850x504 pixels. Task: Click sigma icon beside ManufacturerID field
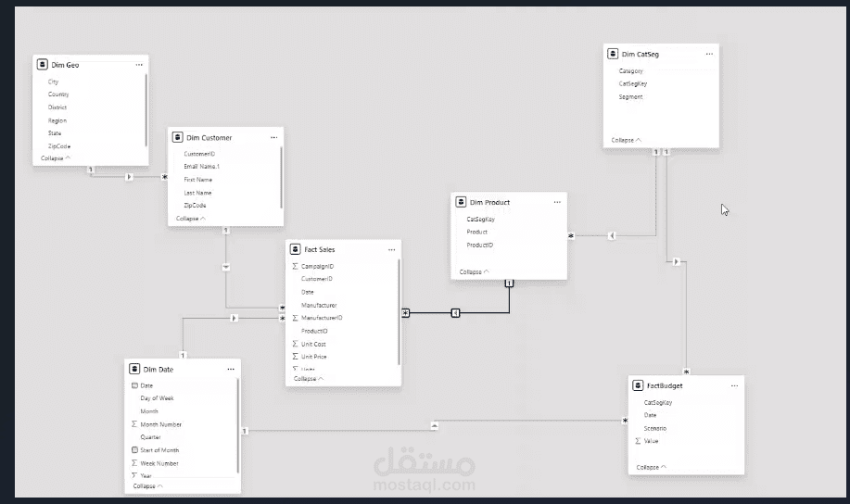pos(295,318)
